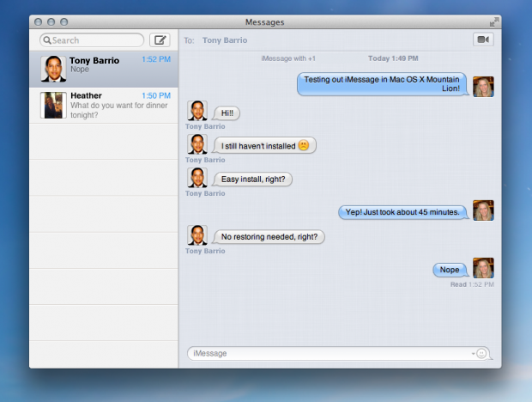Viewport: 532px width, 402px height.
Task: Click the "Hi!!" message bubble
Action: click(x=227, y=113)
